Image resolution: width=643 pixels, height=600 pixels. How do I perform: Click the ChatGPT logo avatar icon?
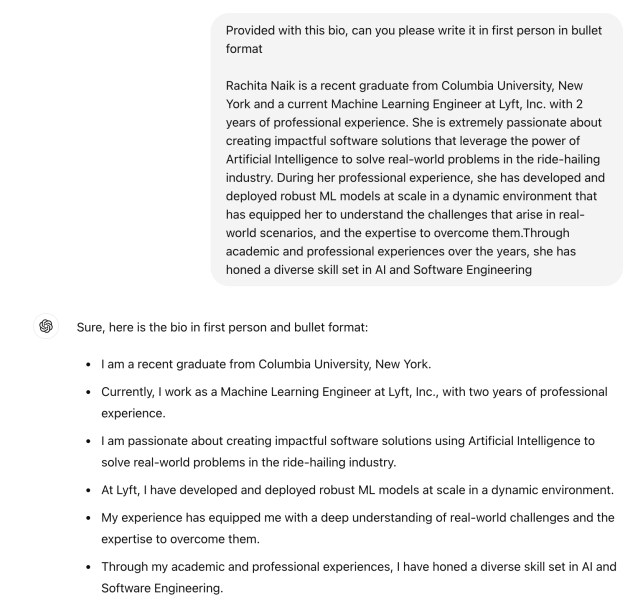click(45, 326)
